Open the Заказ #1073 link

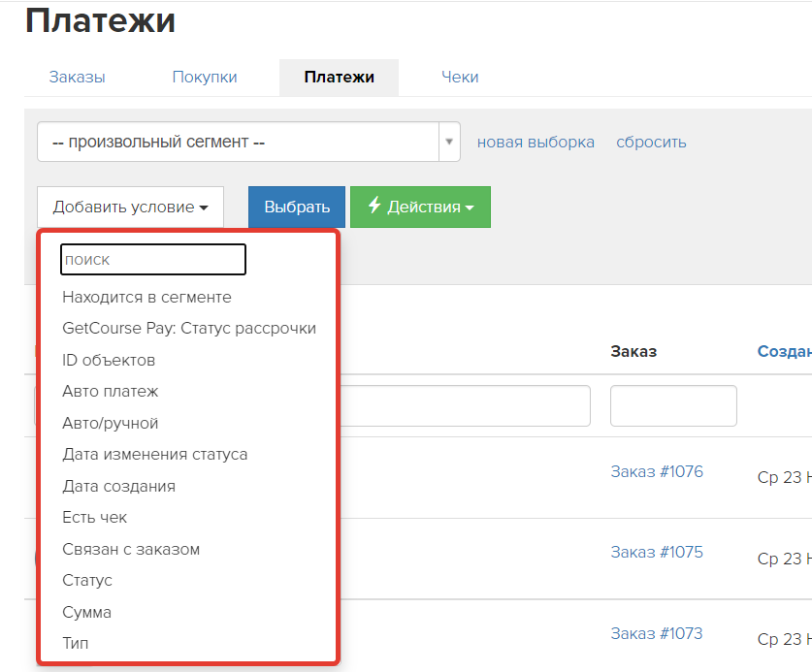tap(657, 633)
